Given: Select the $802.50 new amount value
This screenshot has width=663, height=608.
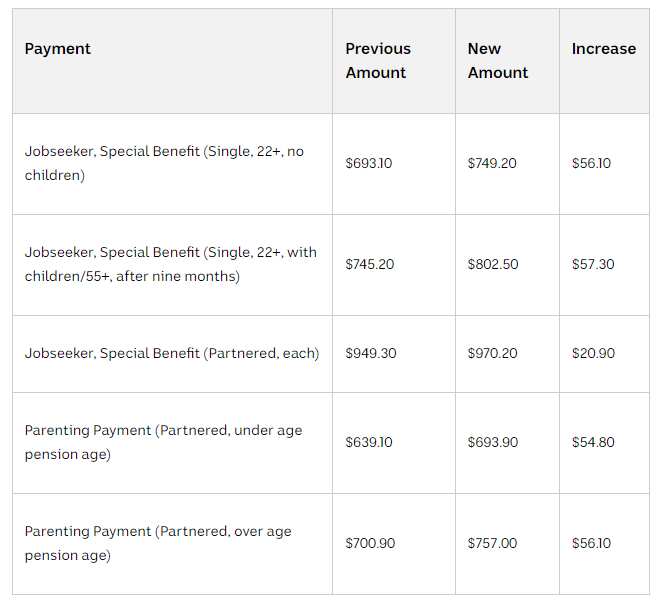Looking at the screenshot, I should [493, 265].
